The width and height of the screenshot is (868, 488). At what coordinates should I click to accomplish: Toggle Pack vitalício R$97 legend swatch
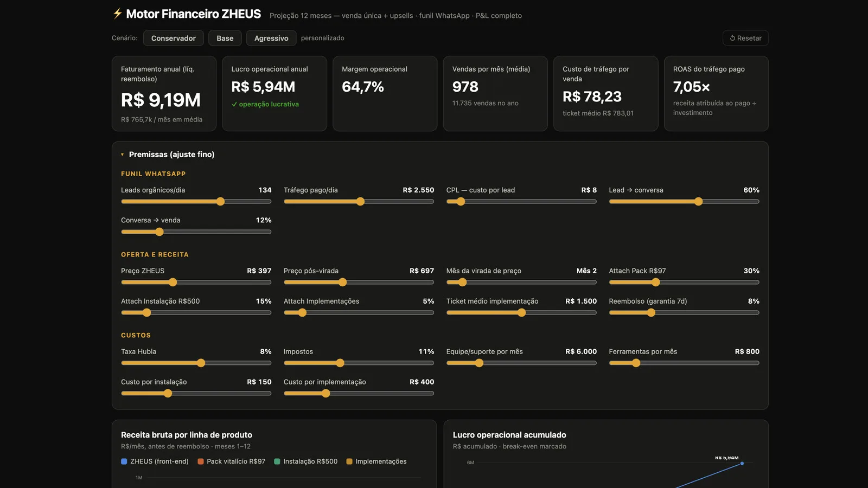(x=201, y=461)
